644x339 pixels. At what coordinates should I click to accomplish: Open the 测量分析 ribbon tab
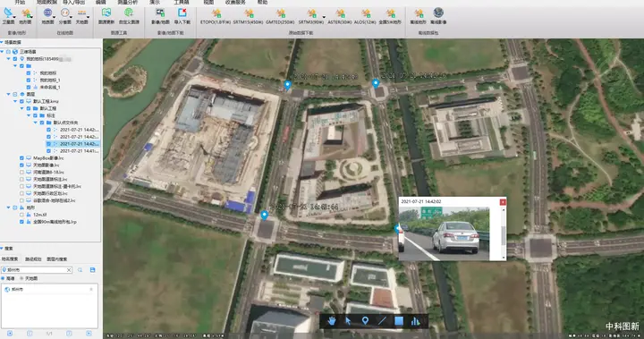[128, 2]
